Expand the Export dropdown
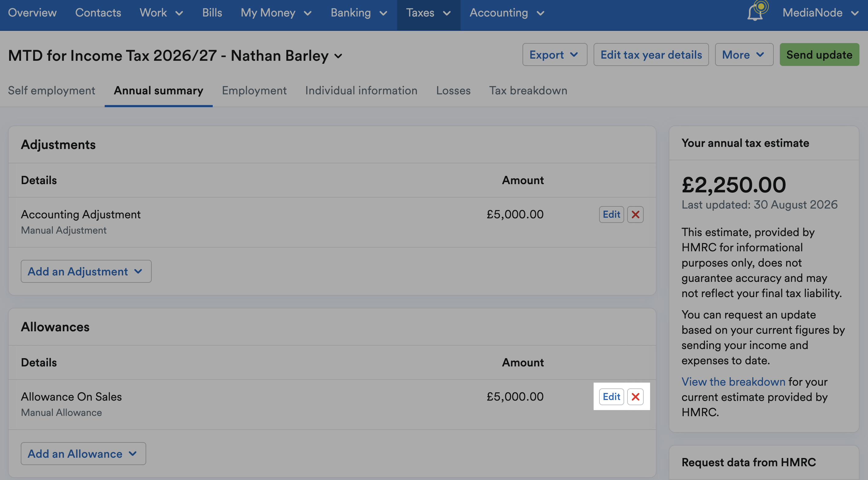 [555, 55]
